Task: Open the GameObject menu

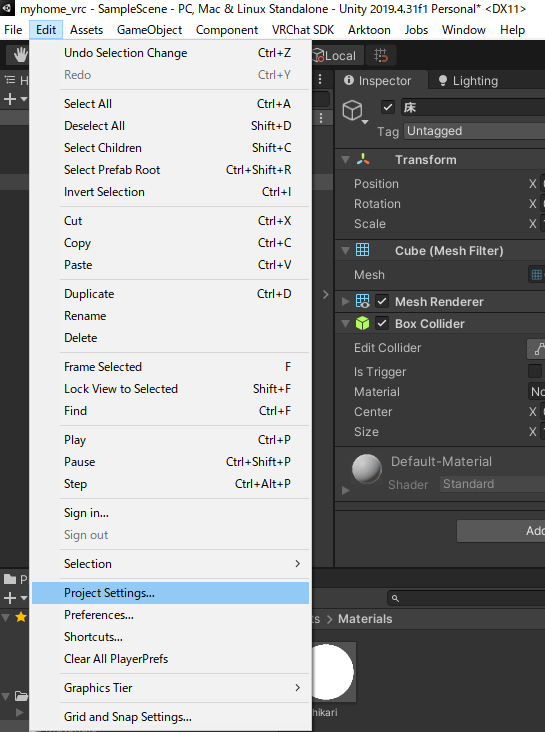Action: click(149, 30)
